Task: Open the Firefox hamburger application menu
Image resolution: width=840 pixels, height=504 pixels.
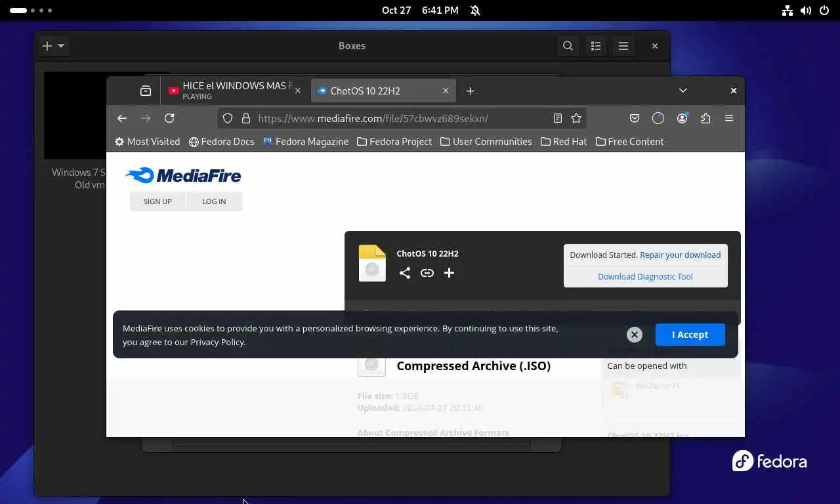Action: tap(729, 118)
